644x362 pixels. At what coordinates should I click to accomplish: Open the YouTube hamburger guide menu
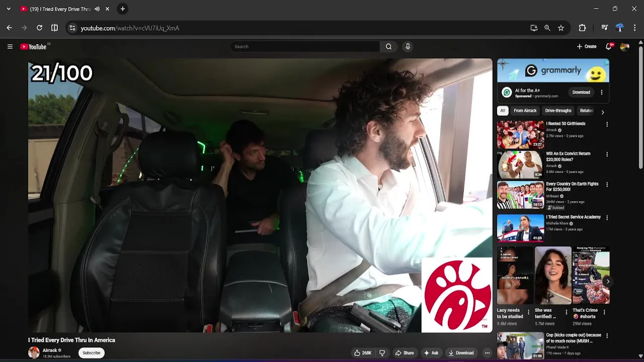coord(10,47)
